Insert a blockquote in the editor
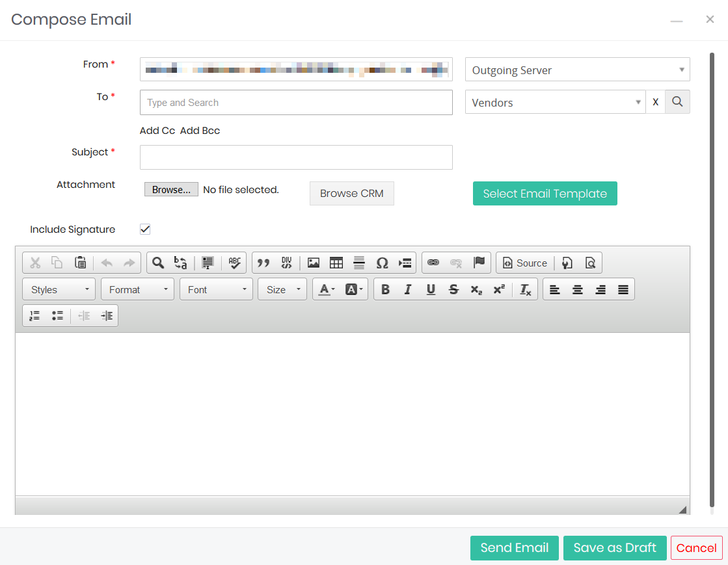This screenshot has width=728, height=565. click(263, 263)
